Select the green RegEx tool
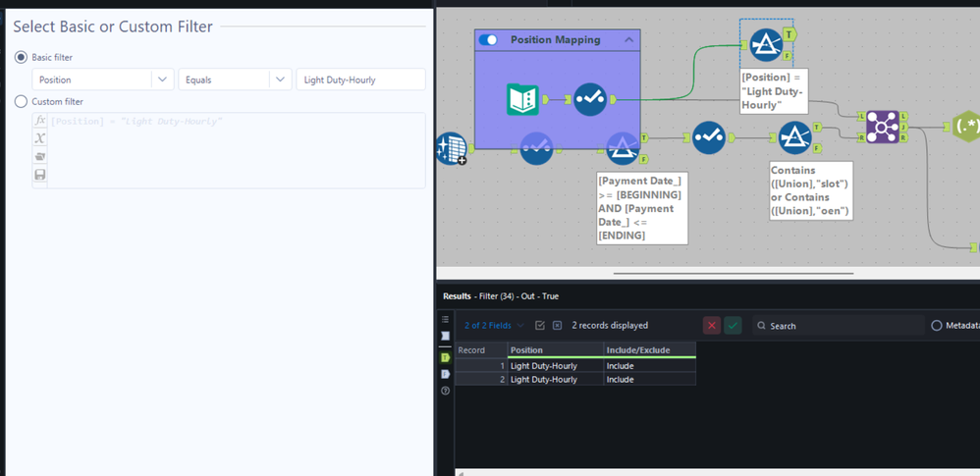The image size is (980, 476). (x=965, y=126)
